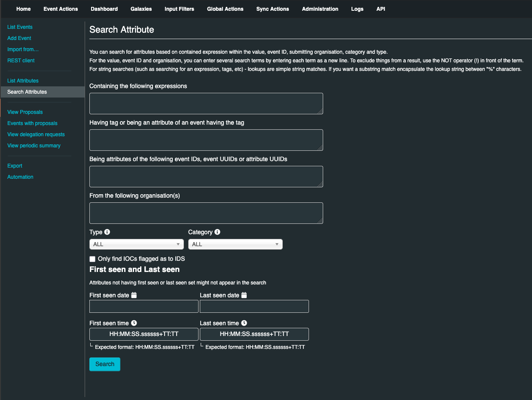532x400 pixels.
Task: Open the Type dropdown
Action: click(x=136, y=244)
